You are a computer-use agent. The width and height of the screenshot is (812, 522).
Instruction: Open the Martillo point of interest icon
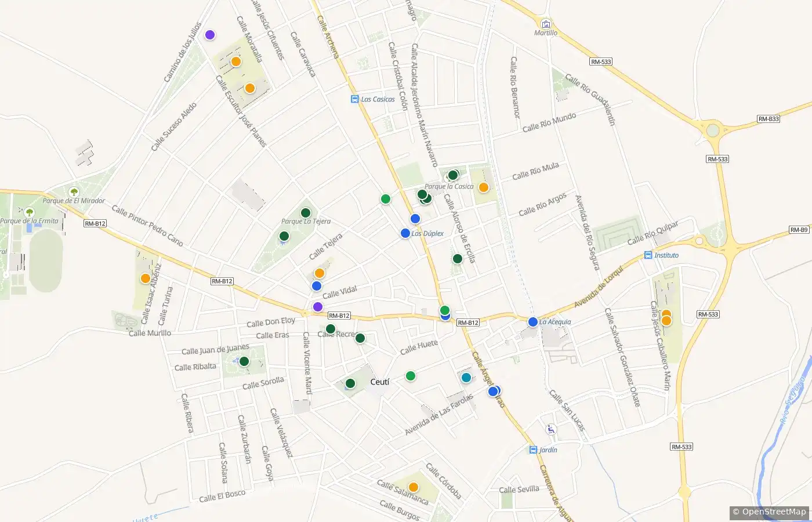[x=546, y=24]
